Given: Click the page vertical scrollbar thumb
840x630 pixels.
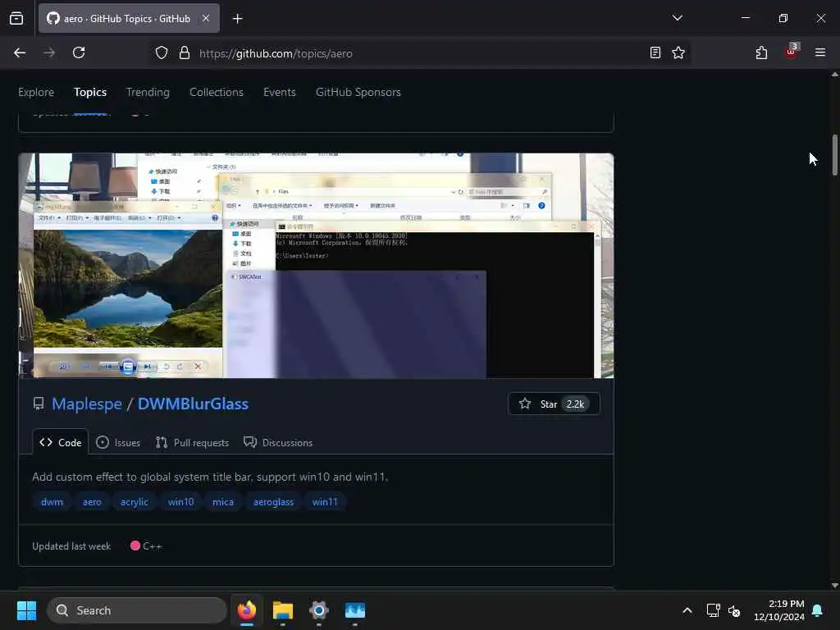Looking at the screenshot, I should (x=834, y=155).
